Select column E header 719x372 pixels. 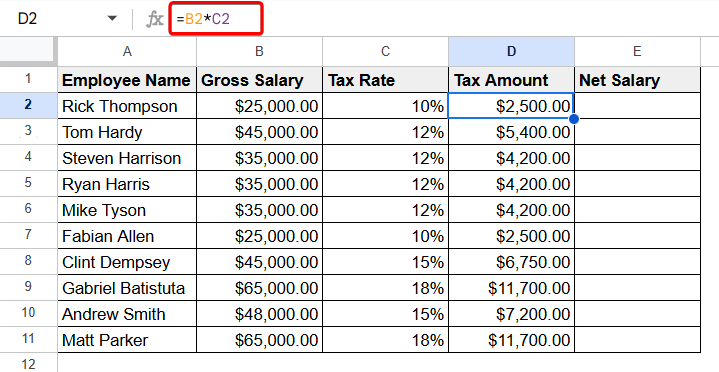tap(637, 51)
